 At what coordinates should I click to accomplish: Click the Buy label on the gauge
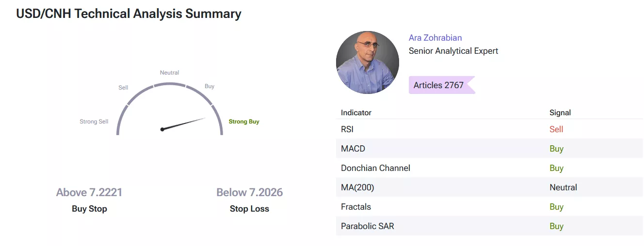(x=209, y=86)
